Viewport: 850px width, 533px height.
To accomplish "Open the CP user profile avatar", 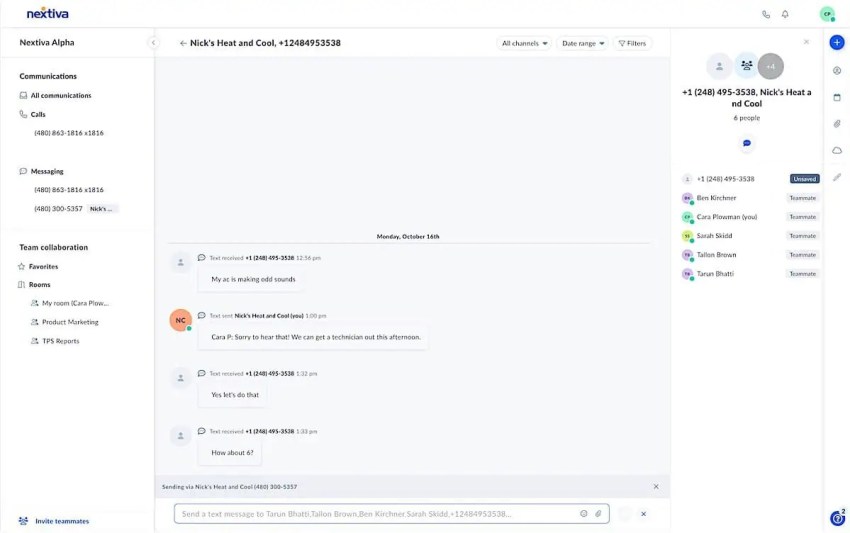I will [x=827, y=14].
